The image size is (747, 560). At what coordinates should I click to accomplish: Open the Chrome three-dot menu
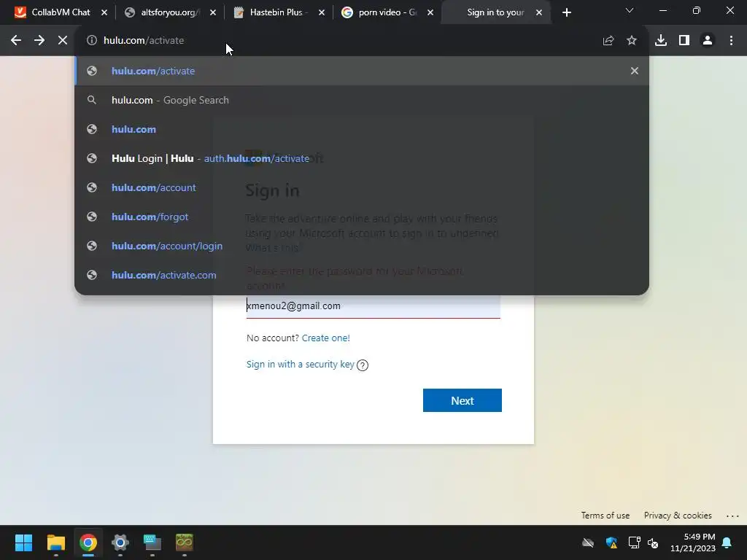pyautogui.click(x=731, y=41)
